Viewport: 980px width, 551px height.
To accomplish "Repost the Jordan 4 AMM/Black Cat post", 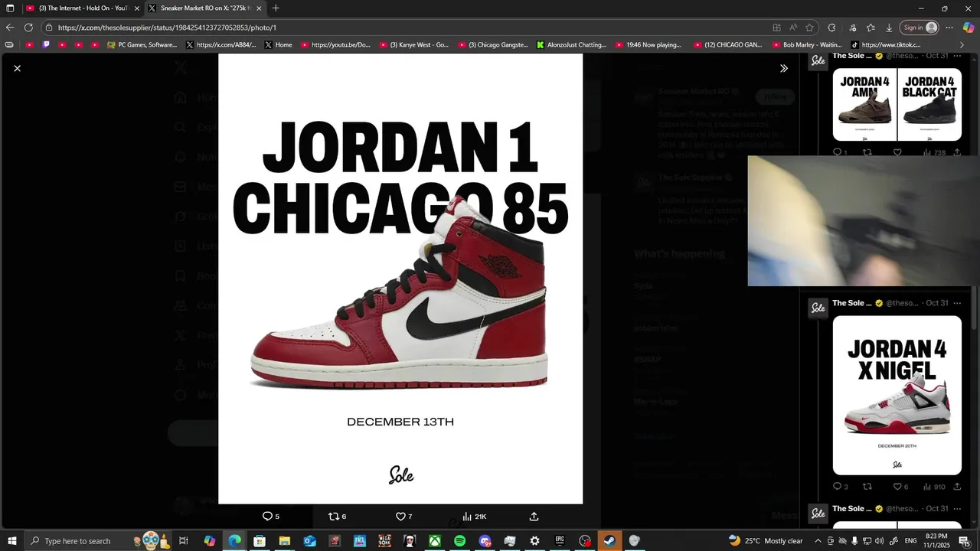I will (867, 152).
